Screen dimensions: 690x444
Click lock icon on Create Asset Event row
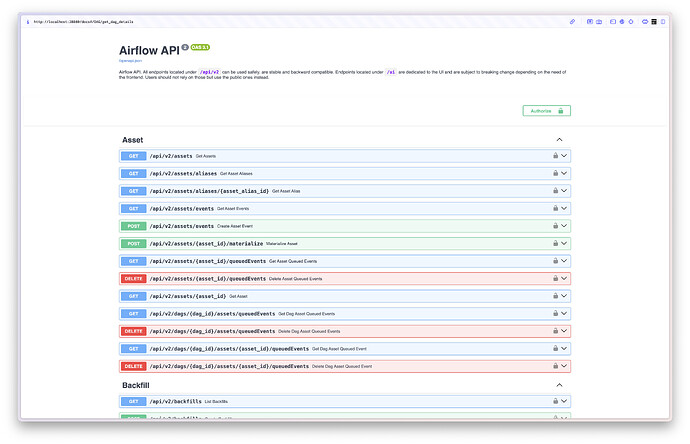point(555,226)
